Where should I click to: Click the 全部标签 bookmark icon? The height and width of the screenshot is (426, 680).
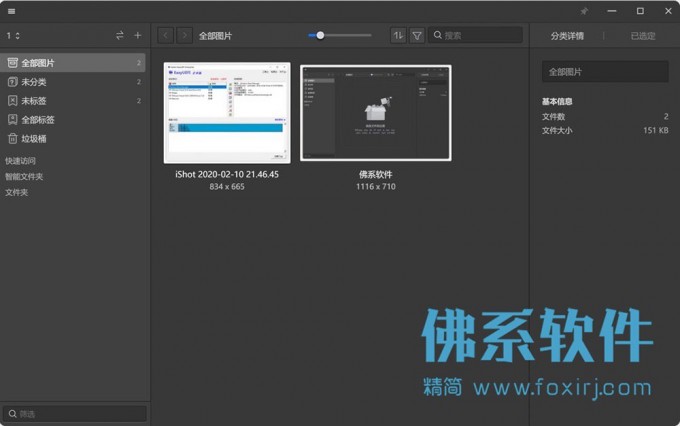(13, 120)
